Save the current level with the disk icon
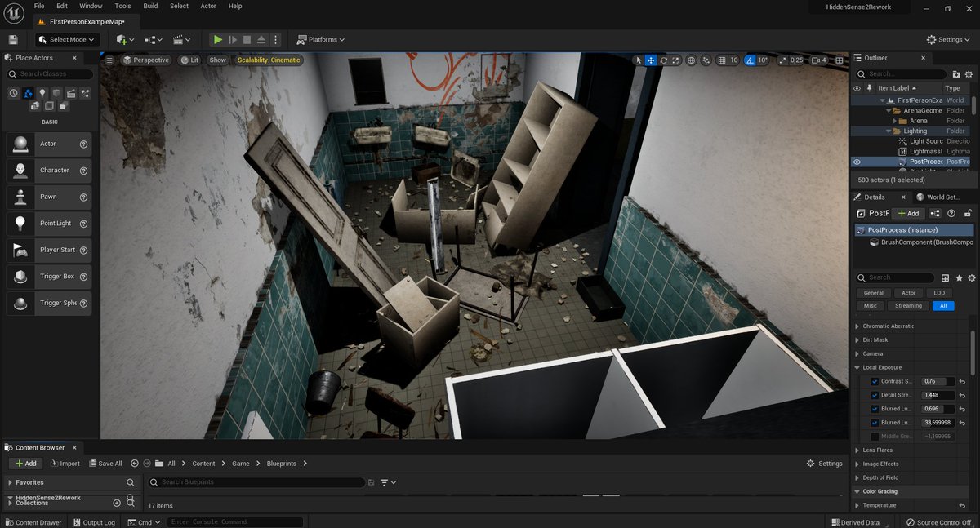 [12, 39]
